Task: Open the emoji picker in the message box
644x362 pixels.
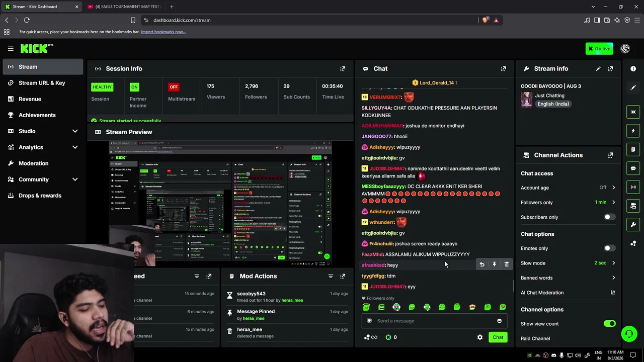Action: click(499, 321)
